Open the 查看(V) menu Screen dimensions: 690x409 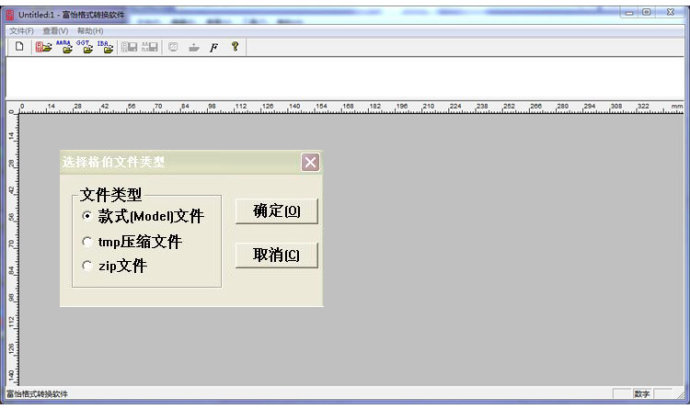(55, 31)
